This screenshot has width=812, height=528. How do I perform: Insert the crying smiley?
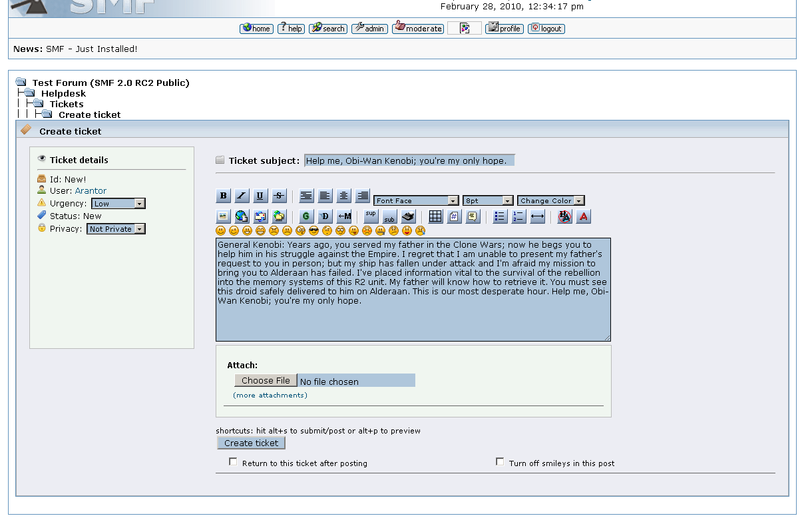pyautogui.click(x=421, y=230)
